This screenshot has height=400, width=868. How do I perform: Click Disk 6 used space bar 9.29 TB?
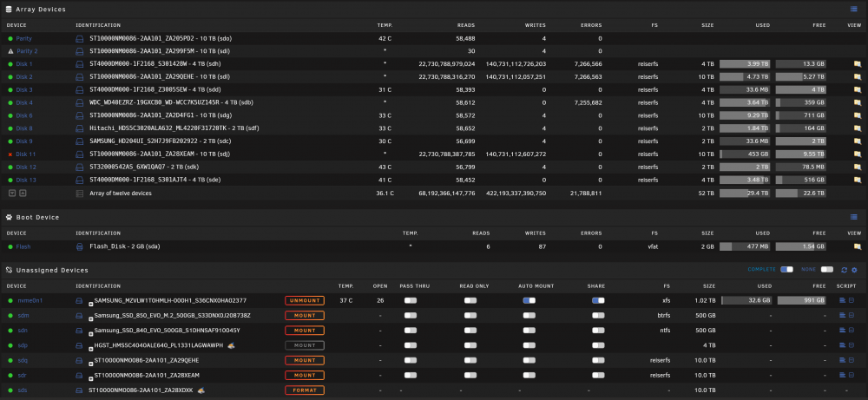click(745, 115)
